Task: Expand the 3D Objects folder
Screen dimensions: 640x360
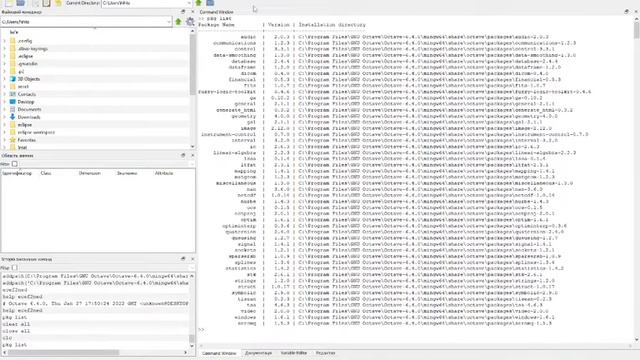Action: pos(4,79)
